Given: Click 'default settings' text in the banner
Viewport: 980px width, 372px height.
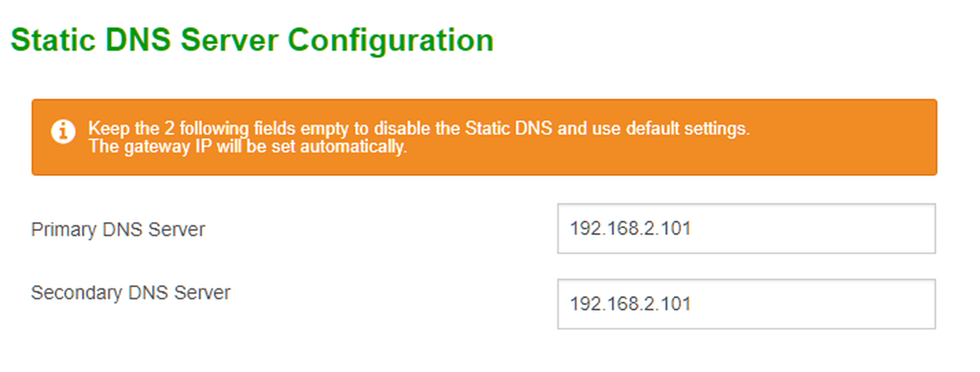Looking at the screenshot, I should pyautogui.click(x=688, y=129).
